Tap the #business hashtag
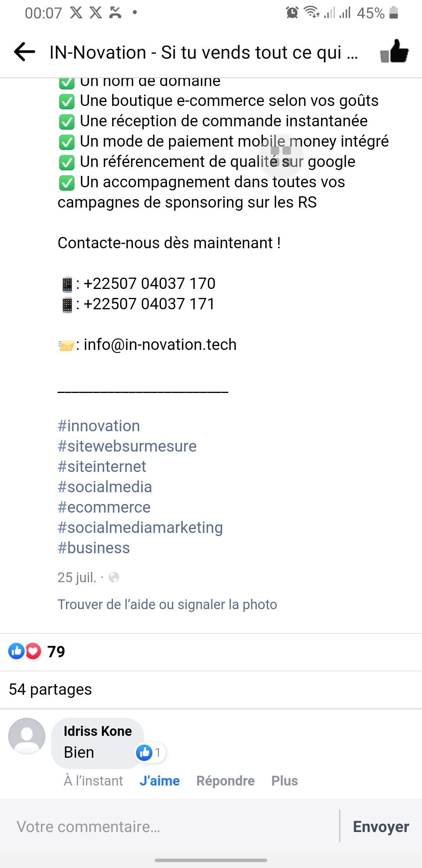 pyautogui.click(x=94, y=548)
